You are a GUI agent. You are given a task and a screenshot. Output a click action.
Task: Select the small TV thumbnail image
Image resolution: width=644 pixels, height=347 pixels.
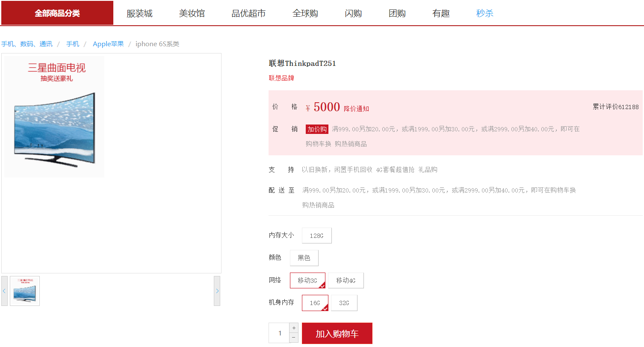click(25, 291)
